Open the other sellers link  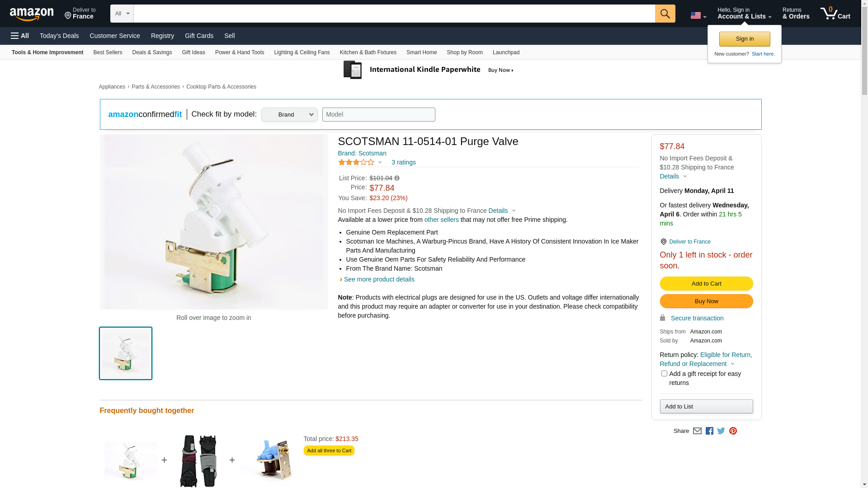[x=441, y=220]
